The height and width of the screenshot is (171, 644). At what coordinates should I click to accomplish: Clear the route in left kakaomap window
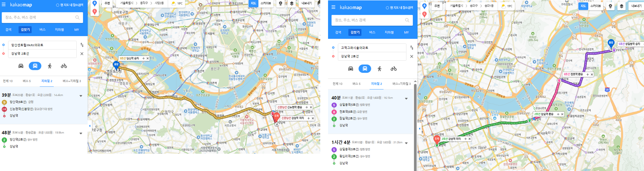pos(82,54)
